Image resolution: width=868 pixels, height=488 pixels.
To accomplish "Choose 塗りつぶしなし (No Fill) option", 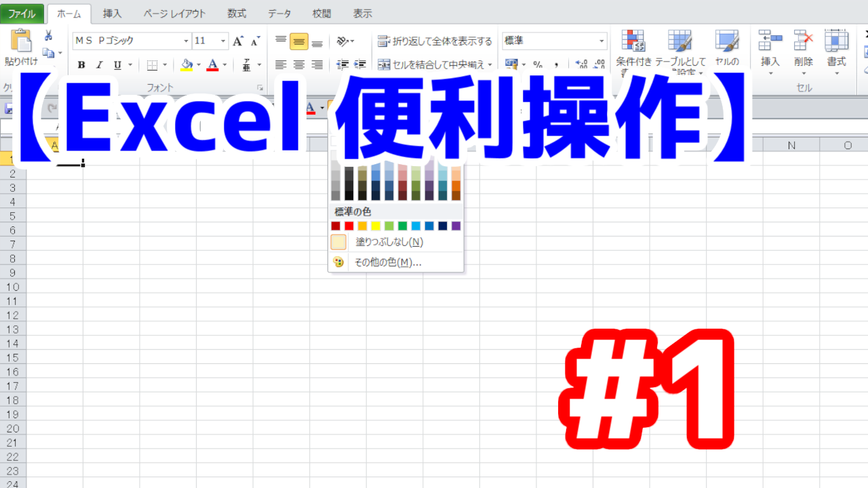I will tap(396, 242).
